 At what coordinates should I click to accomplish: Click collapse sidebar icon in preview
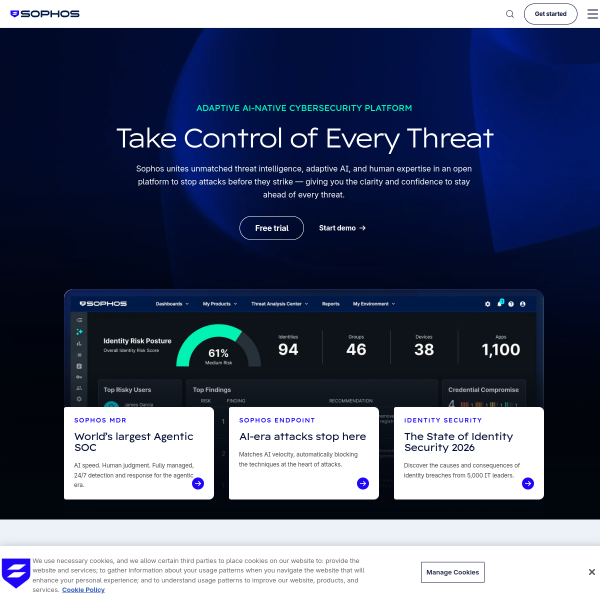pyautogui.click(x=79, y=320)
